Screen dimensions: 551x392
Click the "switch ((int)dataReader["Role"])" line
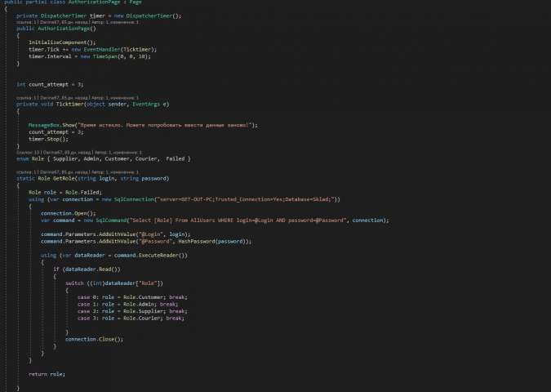point(114,283)
